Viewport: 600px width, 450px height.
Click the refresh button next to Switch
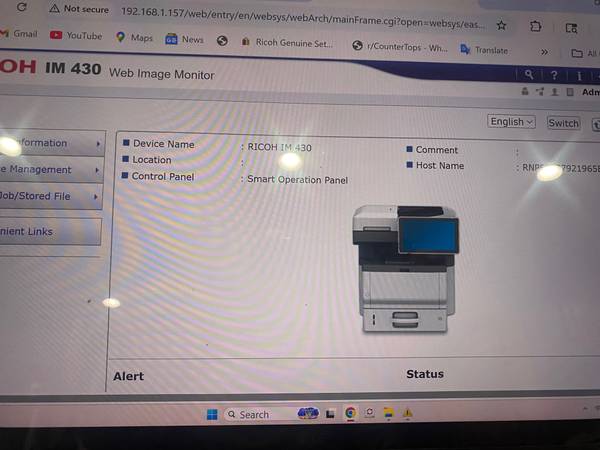(596, 125)
